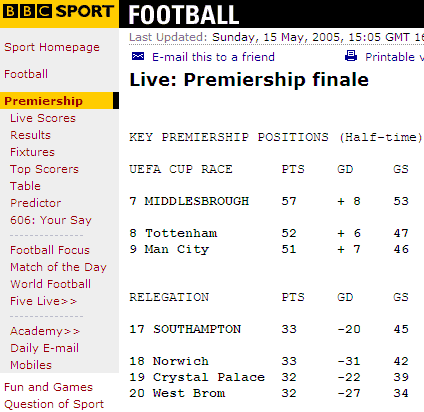Click the envelope e-mail icon
The image size is (424, 412).
tap(138, 56)
